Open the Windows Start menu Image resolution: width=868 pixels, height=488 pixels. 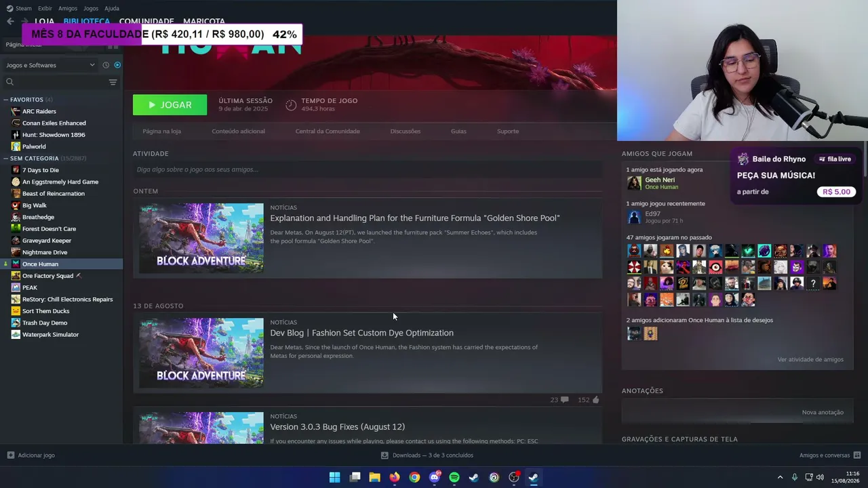pyautogui.click(x=335, y=477)
